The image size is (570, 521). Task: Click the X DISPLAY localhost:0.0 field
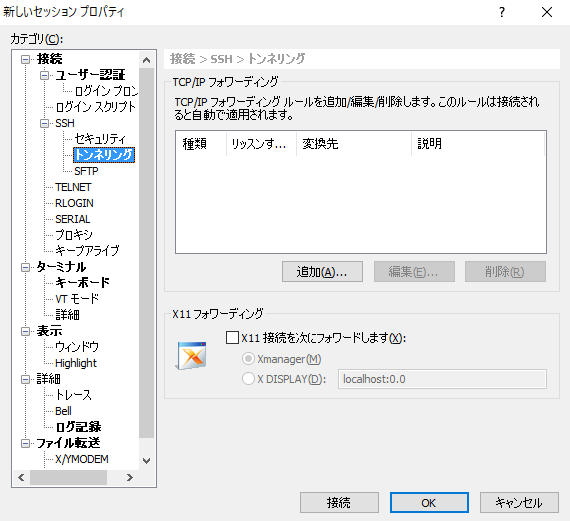pyautogui.click(x=442, y=379)
